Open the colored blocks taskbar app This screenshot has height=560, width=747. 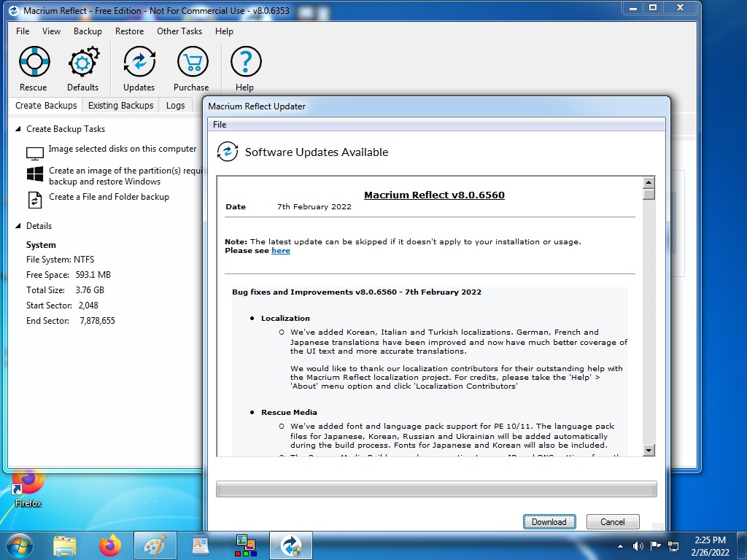point(246,545)
